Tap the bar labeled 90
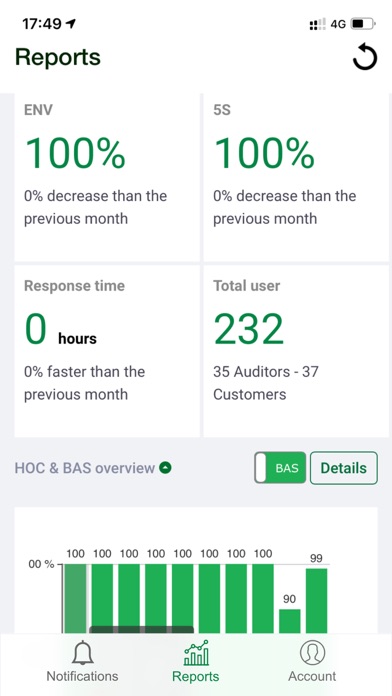Screen dimensions: 392x696 point(289,621)
